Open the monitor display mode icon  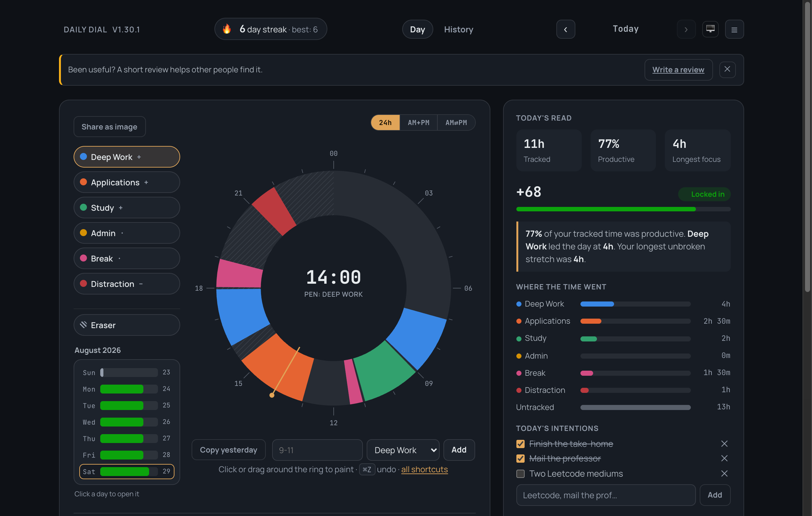710,29
